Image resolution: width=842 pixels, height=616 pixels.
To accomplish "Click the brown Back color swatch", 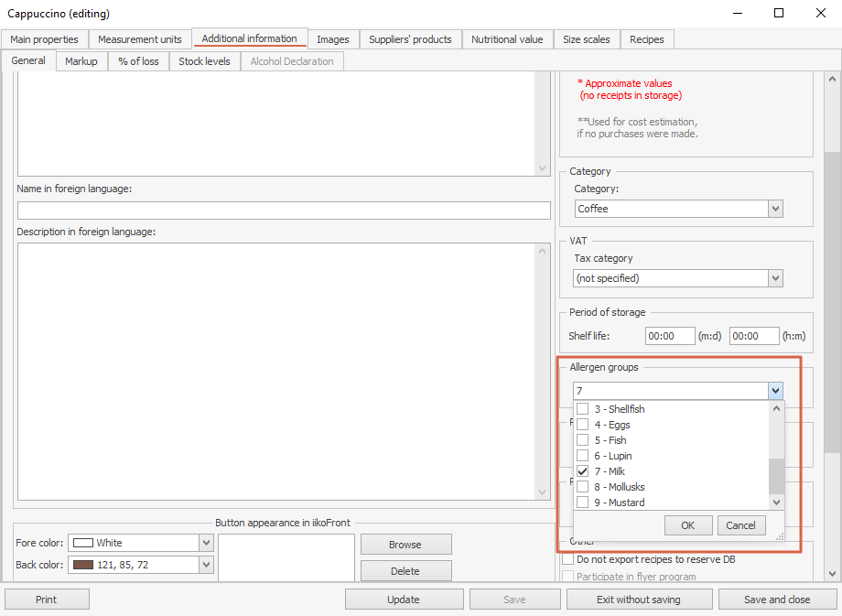I will pos(83,565).
